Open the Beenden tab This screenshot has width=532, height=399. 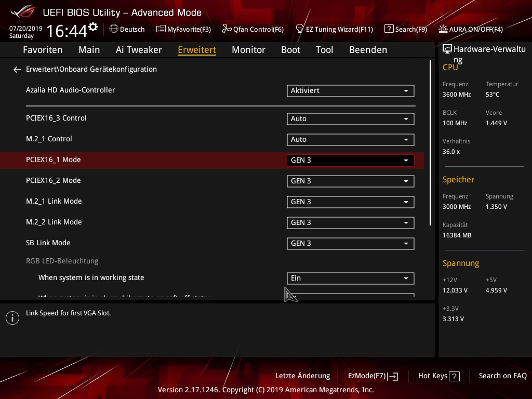click(368, 50)
